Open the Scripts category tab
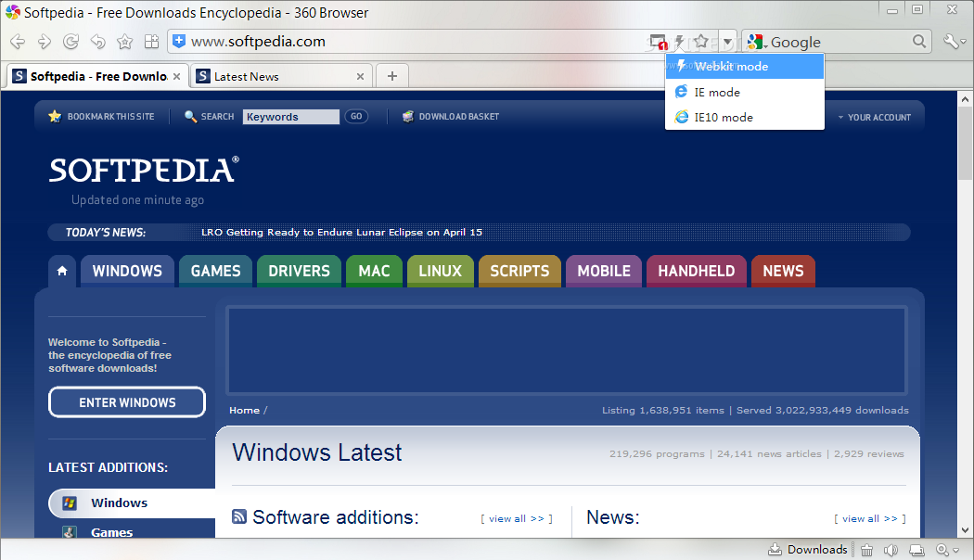 click(519, 272)
